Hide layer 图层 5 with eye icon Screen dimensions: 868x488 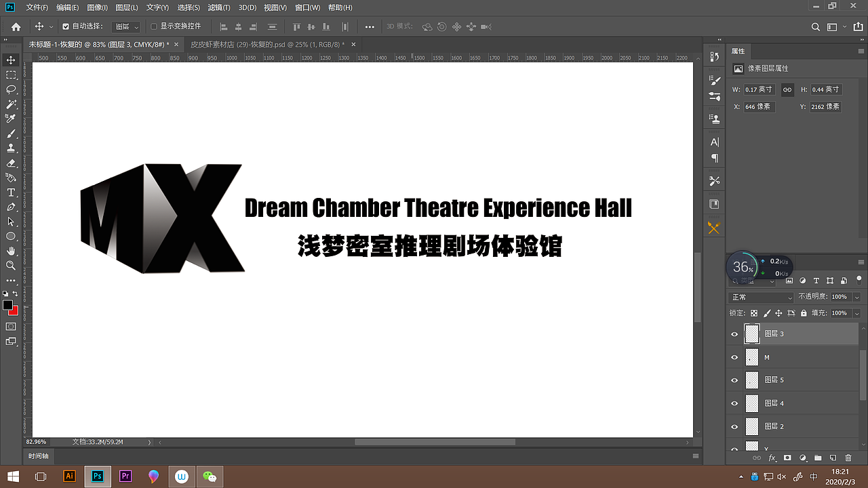click(x=734, y=380)
